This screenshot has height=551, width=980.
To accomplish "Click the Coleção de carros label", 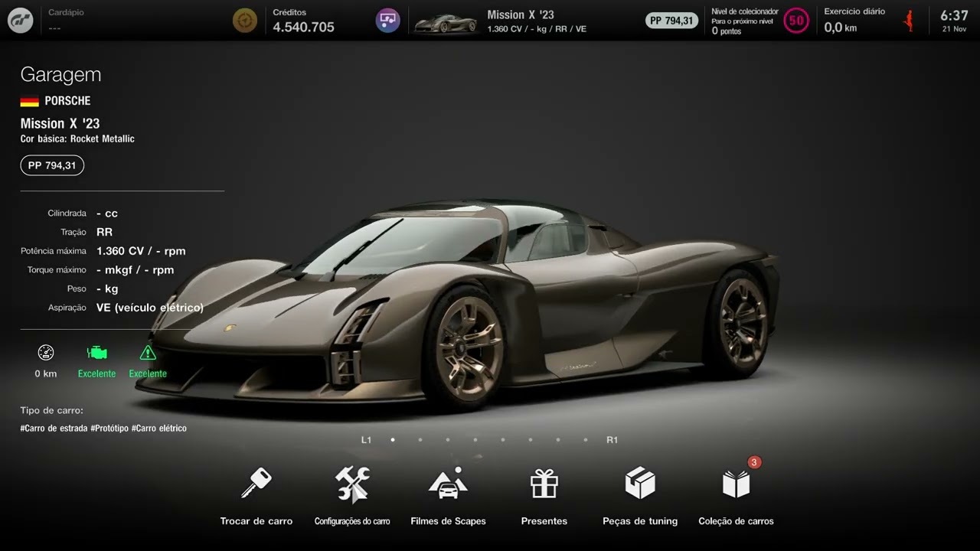I will (736, 521).
